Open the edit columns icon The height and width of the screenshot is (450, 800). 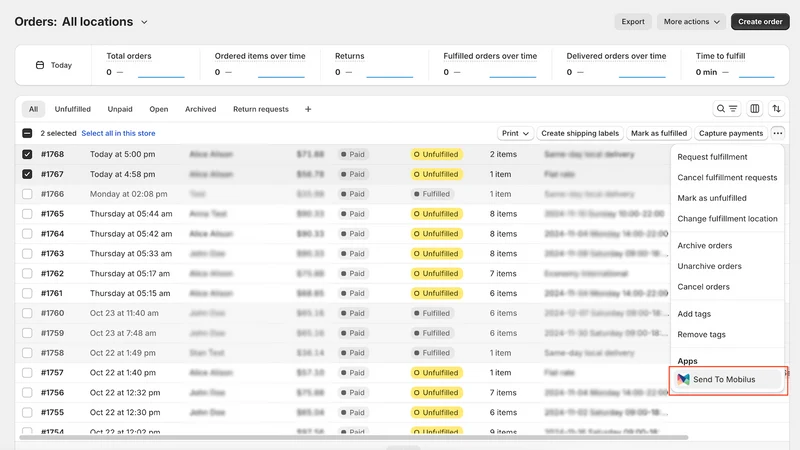click(755, 109)
